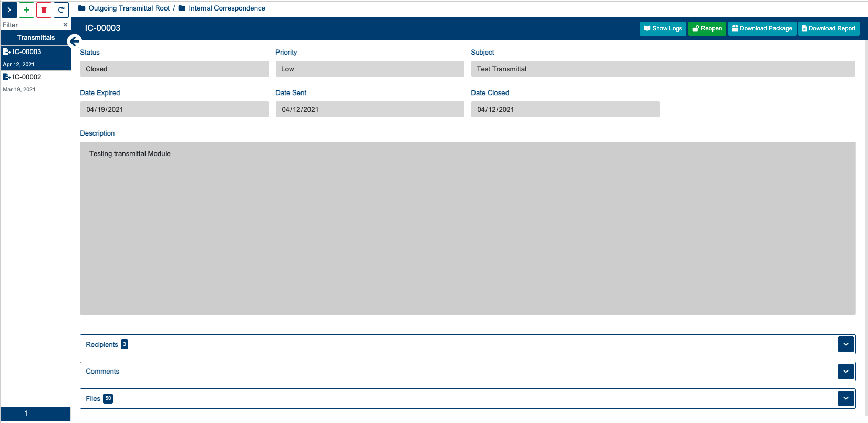Click the Mar 19, 2021 date text
The height and width of the screenshot is (423, 868).
(x=19, y=89)
